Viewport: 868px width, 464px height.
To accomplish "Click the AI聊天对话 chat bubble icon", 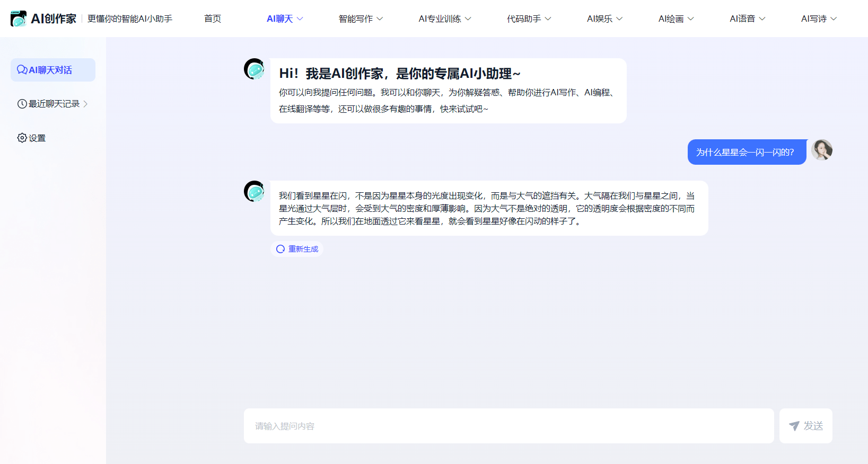I will click(22, 70).
